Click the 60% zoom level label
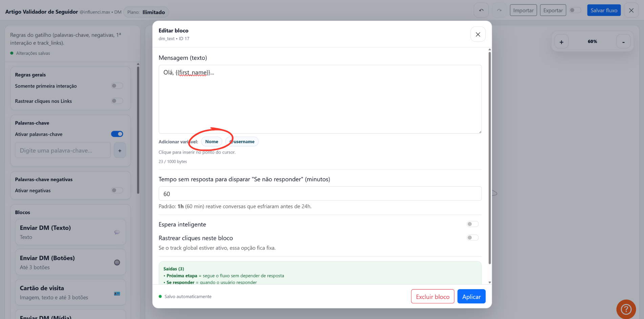This screenshot has width=644, height=319. point(592,41)
